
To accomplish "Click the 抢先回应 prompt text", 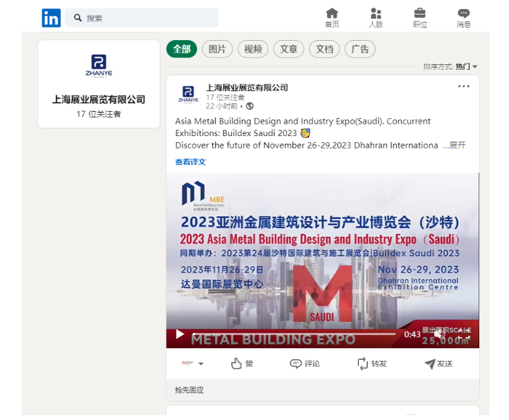I will pyautogui.click(x=189, y=390).
